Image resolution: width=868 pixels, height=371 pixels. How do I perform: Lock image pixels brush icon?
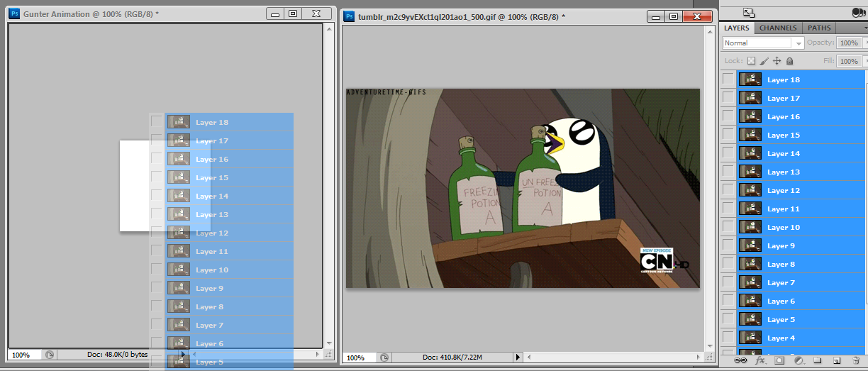(764, 62)
